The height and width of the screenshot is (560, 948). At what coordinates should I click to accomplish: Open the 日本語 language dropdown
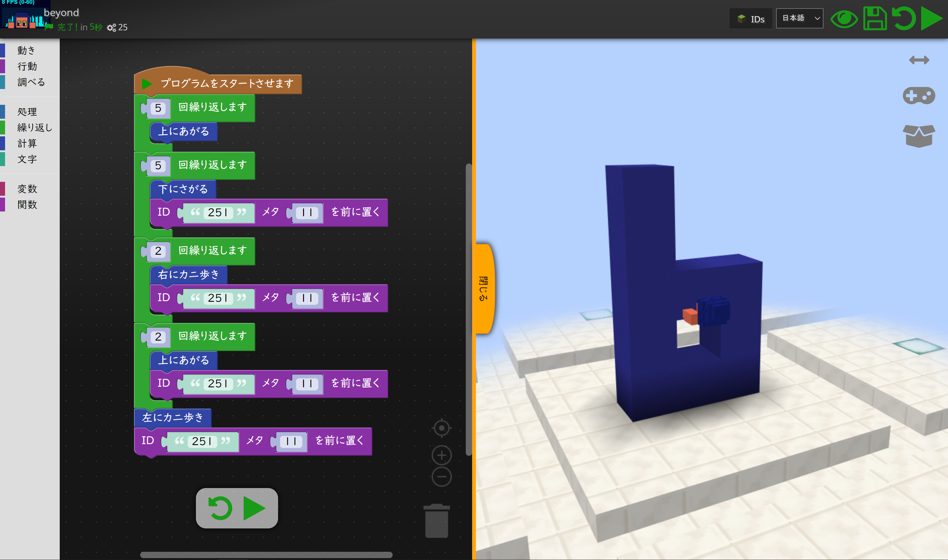tap(799, 18)
